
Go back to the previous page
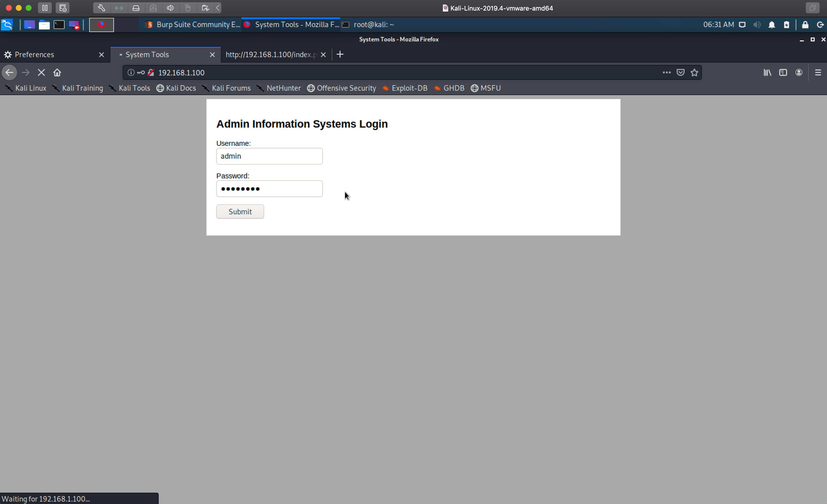pos(9,72)
